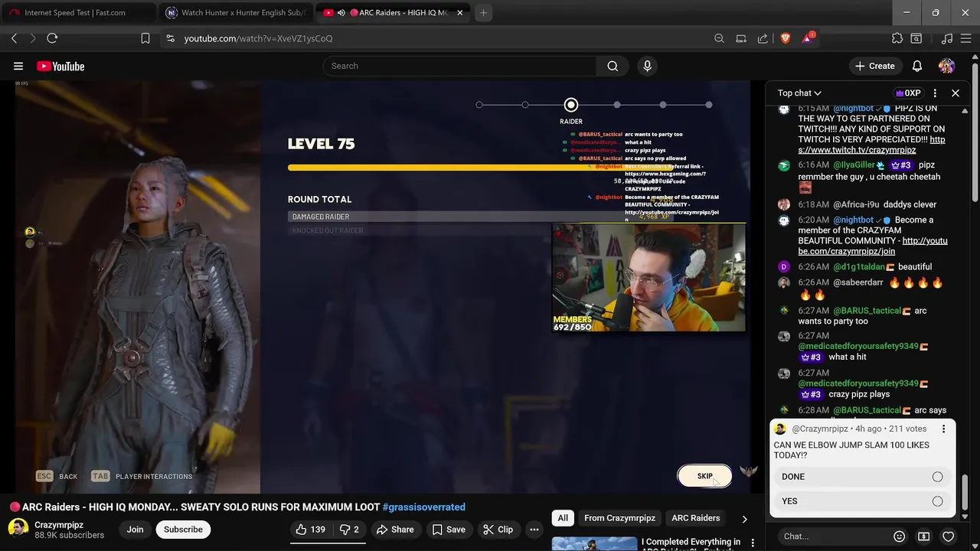The image size is (980, 551).
Task: Bookmark this page in the address bar
Action: [145, 38]
